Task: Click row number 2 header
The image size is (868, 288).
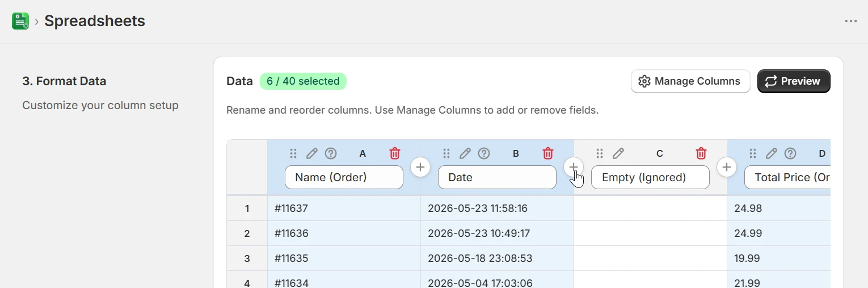Action: [247, 233]
